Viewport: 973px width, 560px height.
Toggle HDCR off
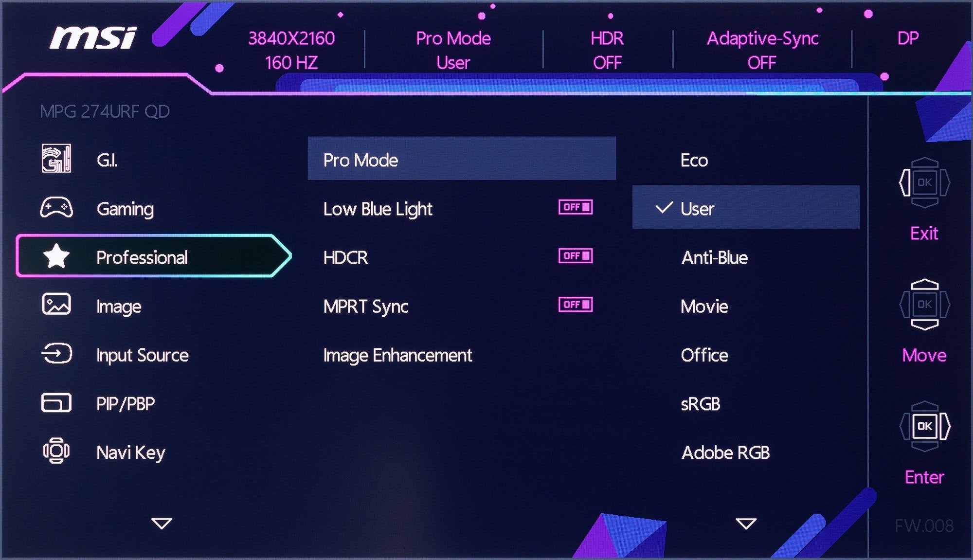pyautogui.click(x=576, y=256)
